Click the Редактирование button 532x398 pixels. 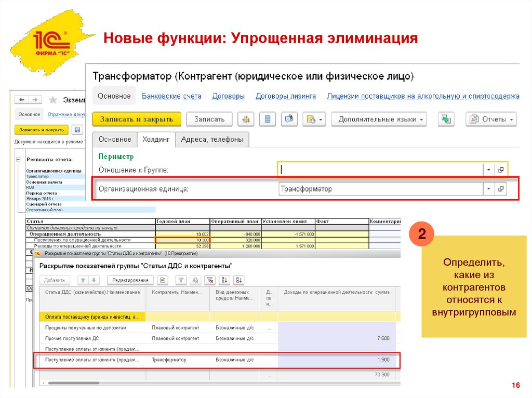click(x=130, y=280)
